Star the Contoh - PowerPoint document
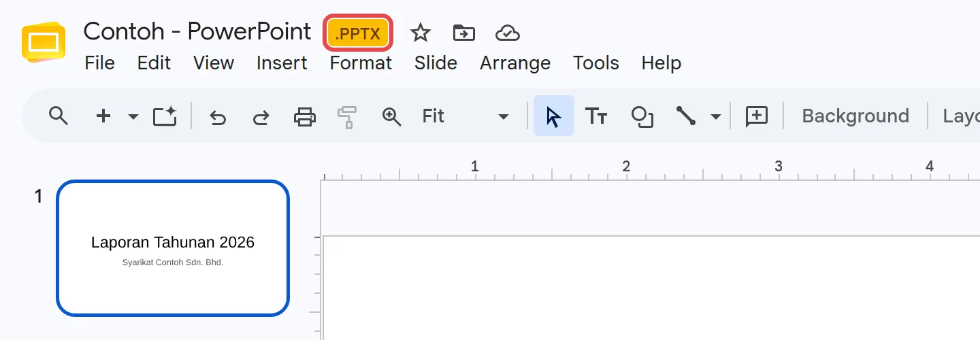 [x=421, y=32]
